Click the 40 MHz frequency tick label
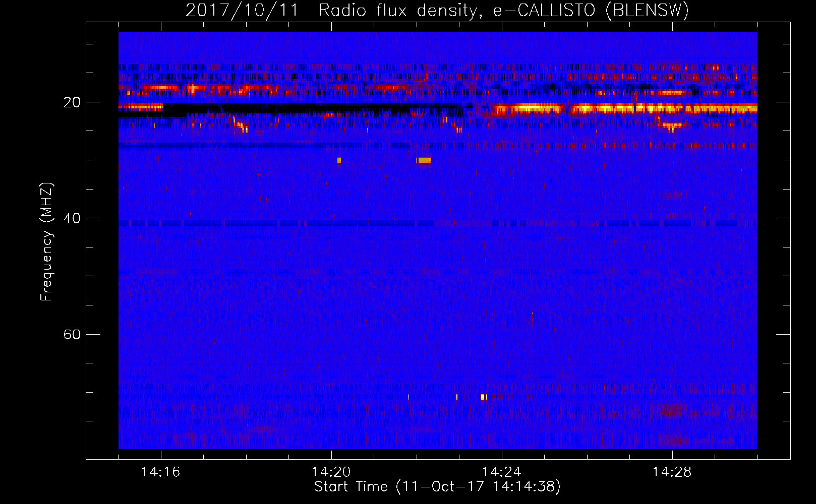This screenshot has width=816, height=504. click(72, 218)
